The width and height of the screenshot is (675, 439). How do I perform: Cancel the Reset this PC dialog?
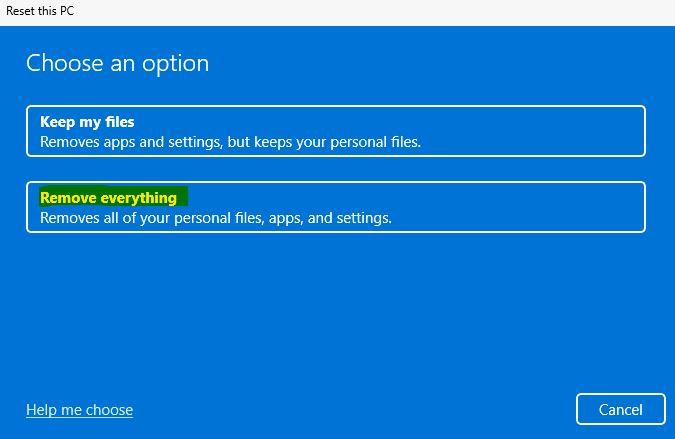click(621, 409)
